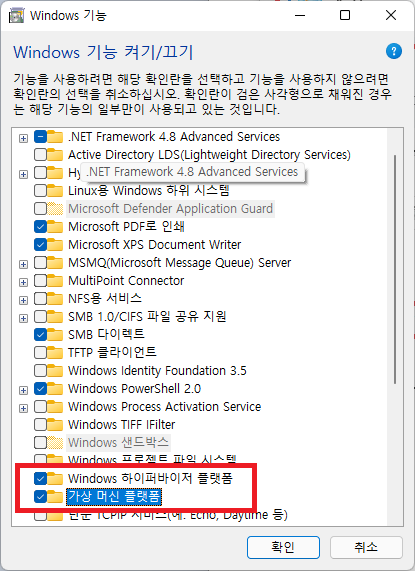Image resolution: width=415 pixels, height=571 pixels.
Task: Click folder icon beside NFS용 서비스
Action: [55, 299]
